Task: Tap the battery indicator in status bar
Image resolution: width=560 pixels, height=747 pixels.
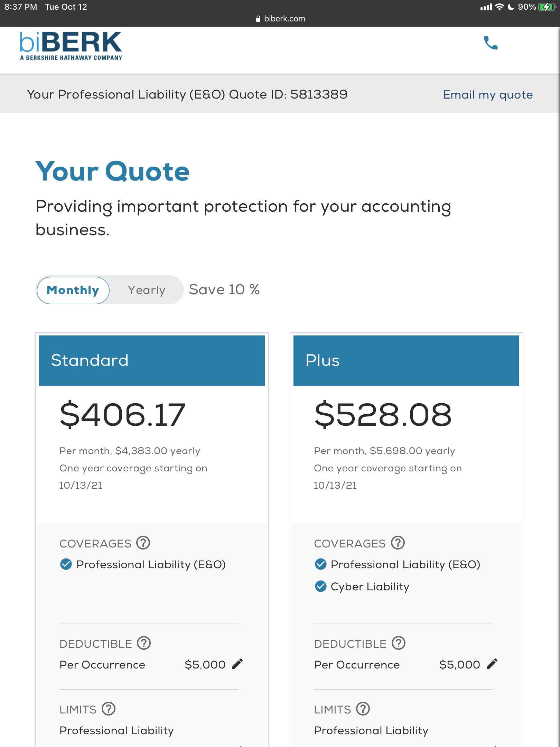Action: [546, 7]
